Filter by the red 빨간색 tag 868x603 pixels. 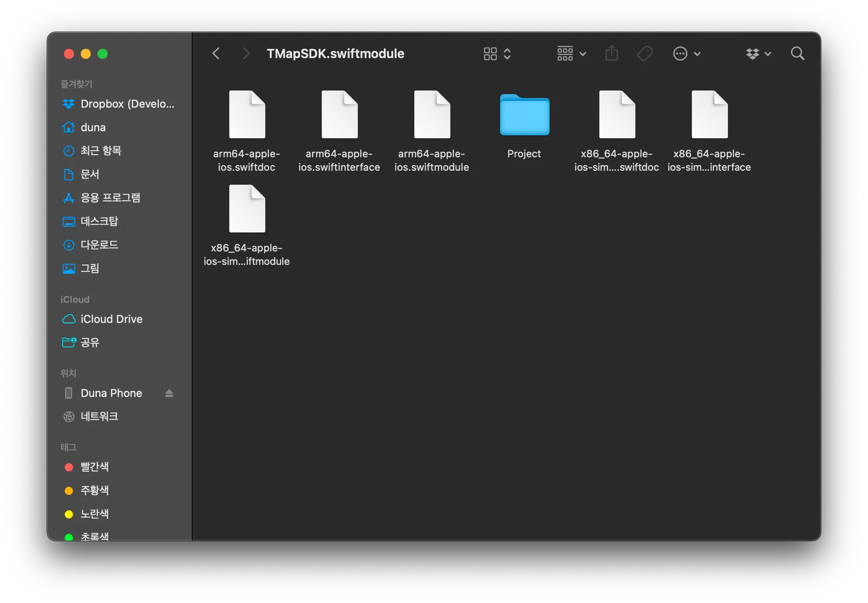[94, 467]
